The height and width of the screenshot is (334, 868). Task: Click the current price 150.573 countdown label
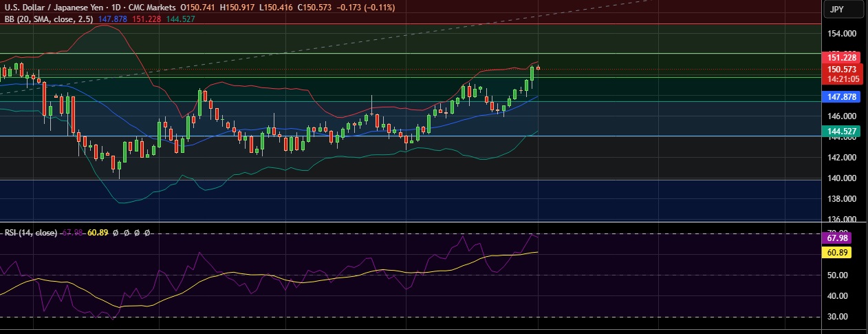pyautogui.click(x=841, y=74)
